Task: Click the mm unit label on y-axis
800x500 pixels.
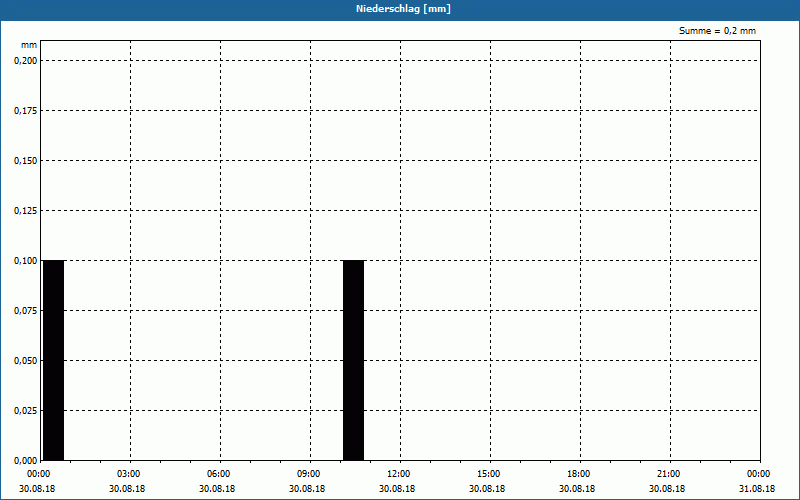Action: pos(29,45)
